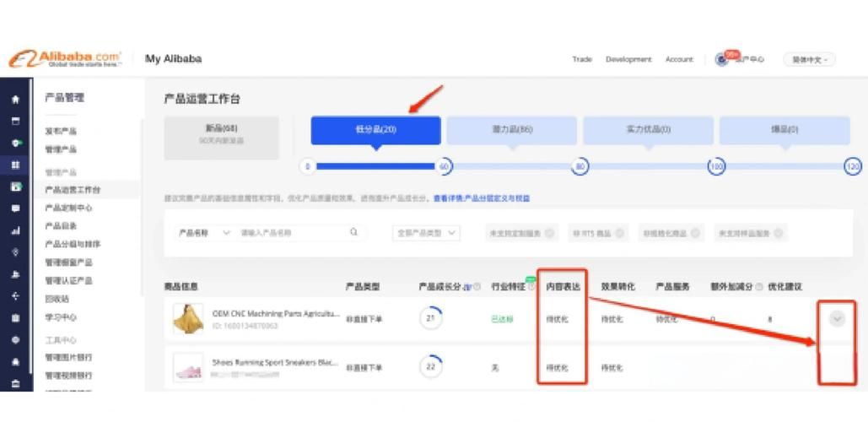868x422 pixels.
Task: Open the 产品名称 search type dropdown
Action: point(203,233)
